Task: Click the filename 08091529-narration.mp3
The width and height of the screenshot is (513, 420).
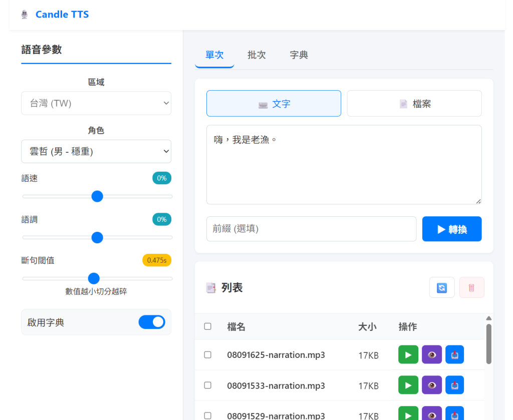Action: click(276, 416)
